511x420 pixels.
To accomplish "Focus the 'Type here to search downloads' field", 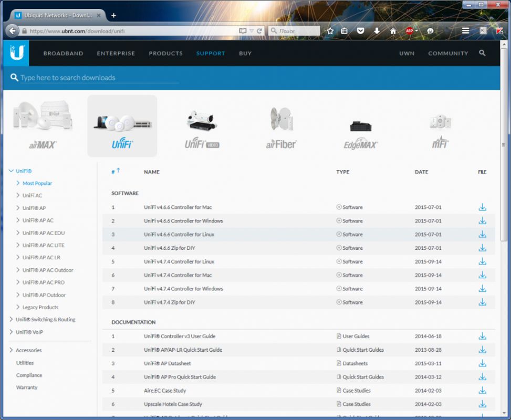I will [x=99, y=78].
